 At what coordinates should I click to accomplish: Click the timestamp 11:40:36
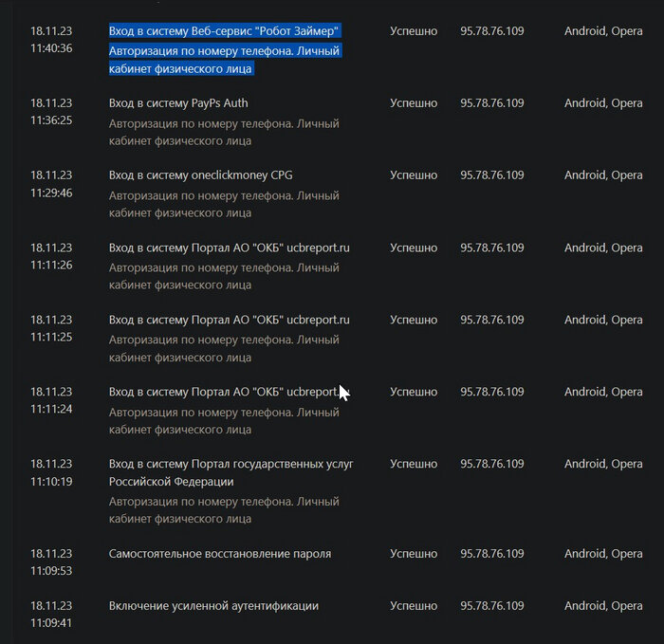(x=51, y=48)
